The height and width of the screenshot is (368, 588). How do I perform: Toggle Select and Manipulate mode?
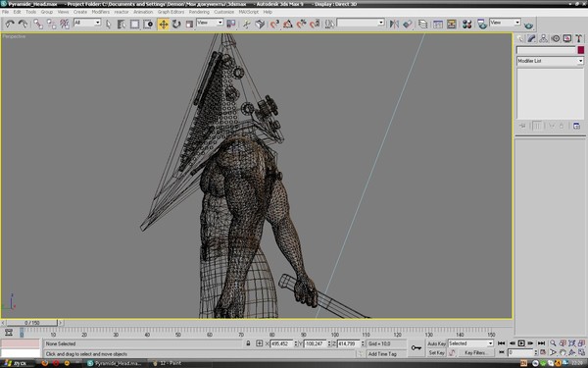pyautogui.click(x=246, y=24)
